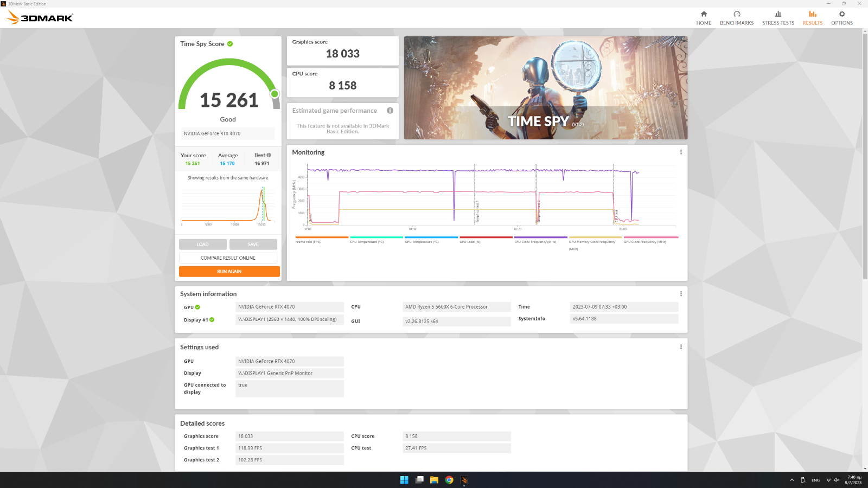This screenshot has height=488, width=868.
Task: Click the RUN AGAIN button
Action: pyautogui.click(x=229, y=272)
